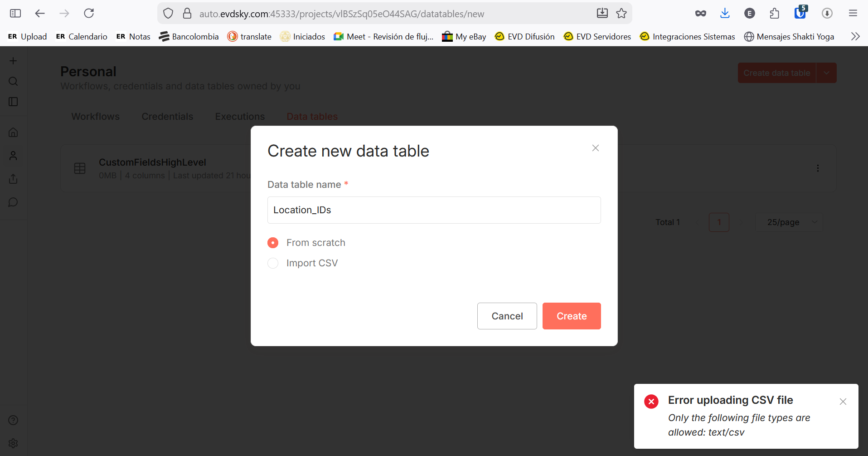Show more bookmarks with the chevron
This screenshot has height=456, width=868.
[x=855, y=36]
